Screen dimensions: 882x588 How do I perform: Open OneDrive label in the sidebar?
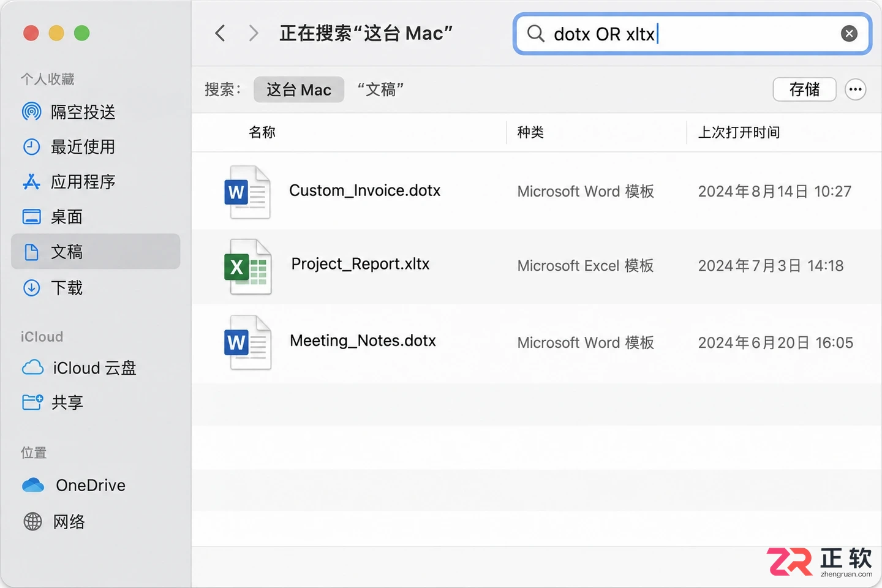91,486
